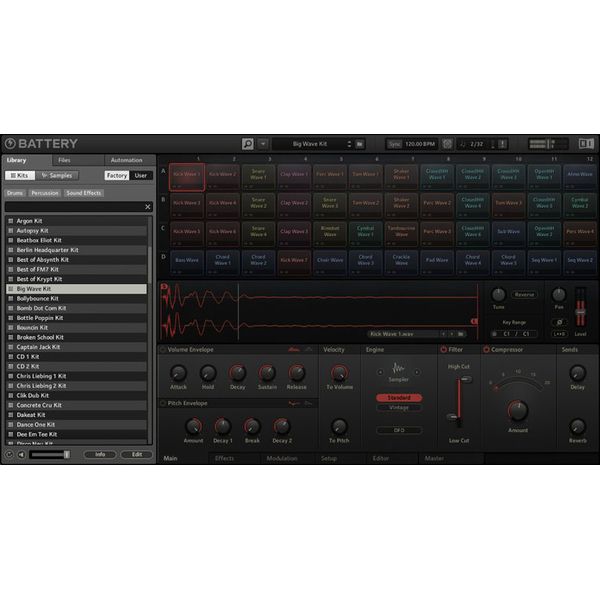This screenshot has height=600, width=600.
Task: Click the Key Range MIDI learn icon
Action: tap(494, 334)
